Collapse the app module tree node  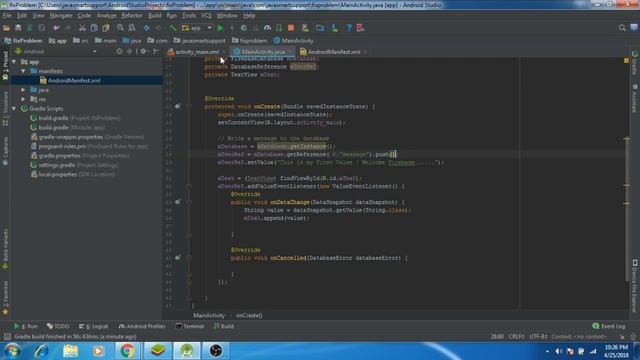14,62
